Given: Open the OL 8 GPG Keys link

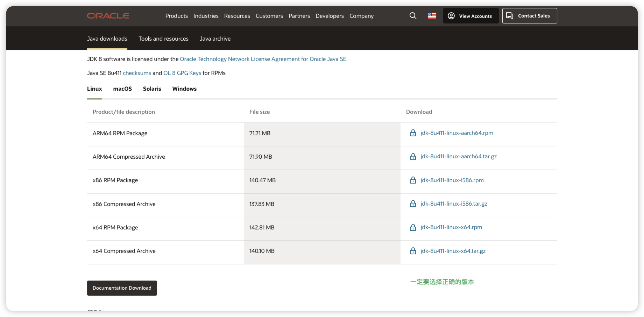Looking at the screenshot, I should pyautogui.click(x=182, y=73).
